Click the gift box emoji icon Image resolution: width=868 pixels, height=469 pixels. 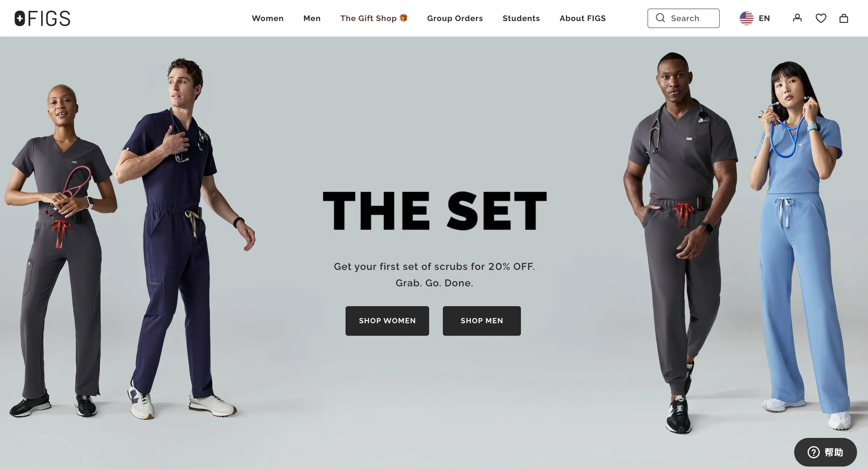click(404, 18)
